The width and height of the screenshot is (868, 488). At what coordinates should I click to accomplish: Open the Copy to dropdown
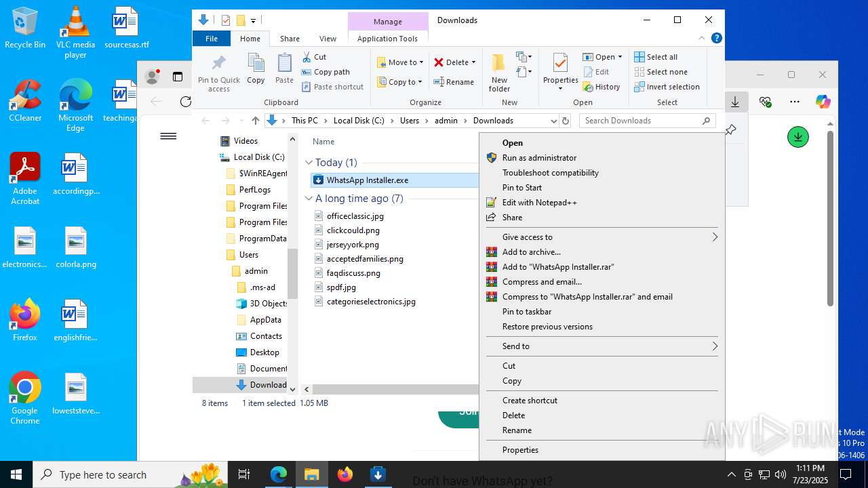400,82
